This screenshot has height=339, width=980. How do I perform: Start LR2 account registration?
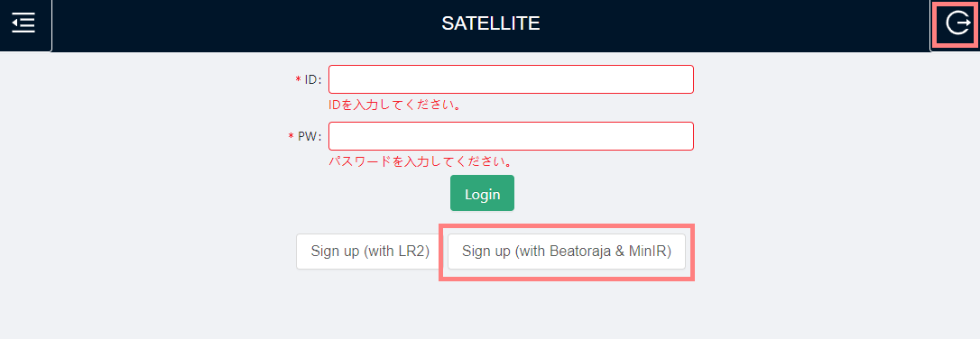click(370, 252)
